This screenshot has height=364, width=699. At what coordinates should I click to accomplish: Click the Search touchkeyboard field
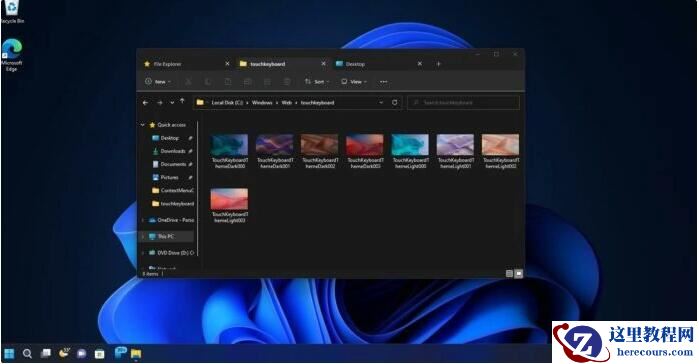(x=464, y=102)
